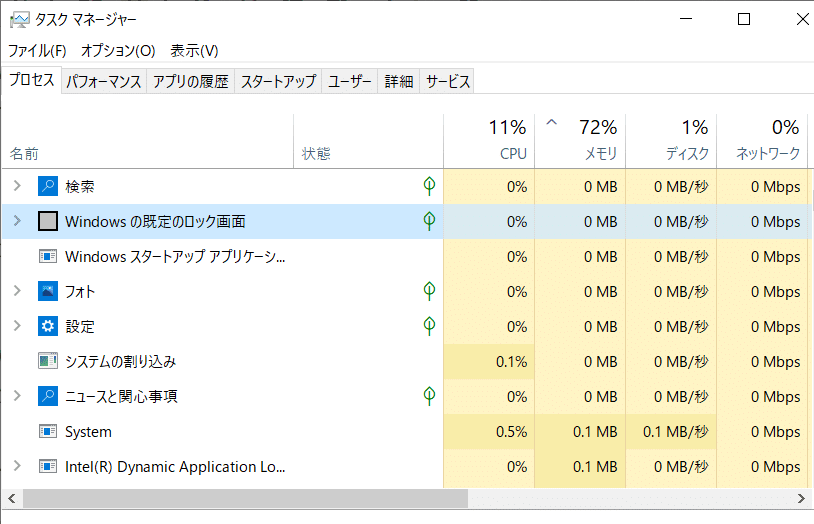The width and height of the screenshot is (814, 524).
Task: Click the scroll right arrow
Action: click(801, 499)
